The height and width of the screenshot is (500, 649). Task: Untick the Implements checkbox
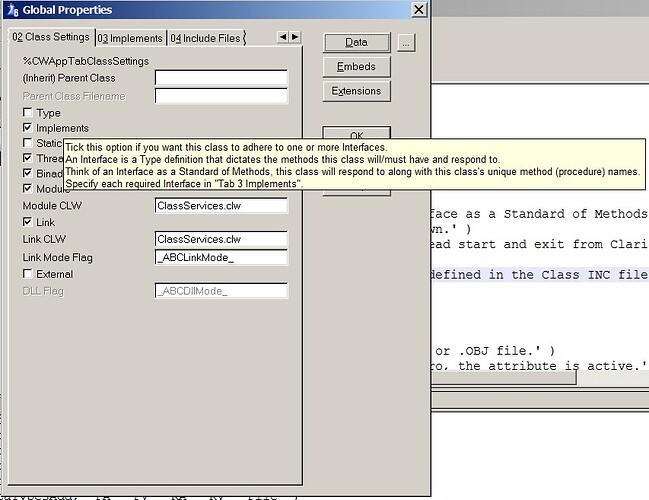click(28, 128)
